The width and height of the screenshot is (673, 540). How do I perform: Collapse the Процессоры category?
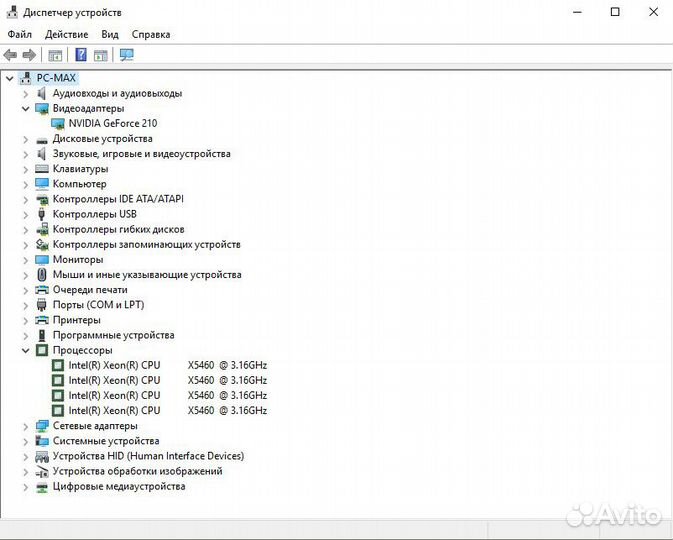25,351
